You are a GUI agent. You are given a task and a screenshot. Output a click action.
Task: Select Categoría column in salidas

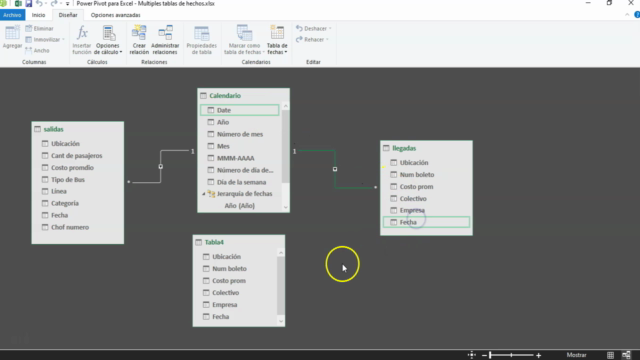[65, 203]
